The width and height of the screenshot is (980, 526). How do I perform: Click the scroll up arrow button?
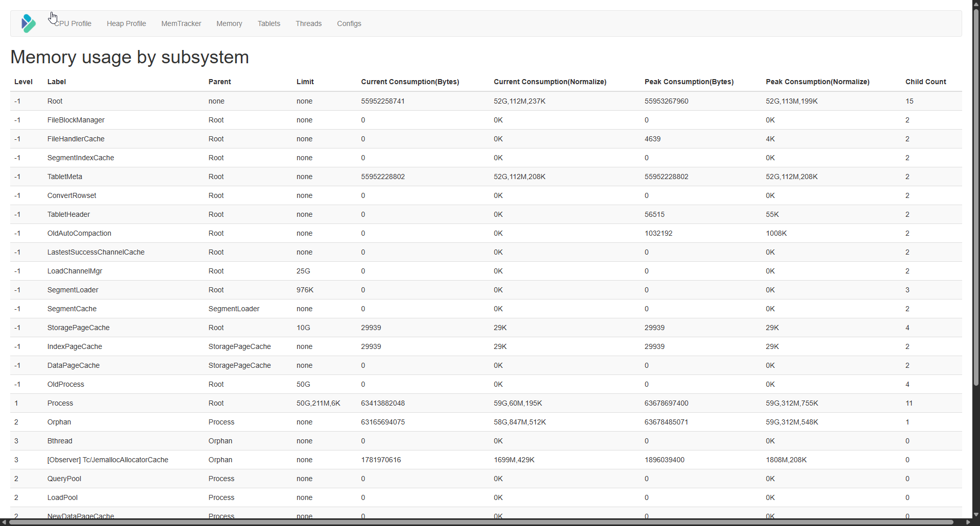click(x=976, y=4)
